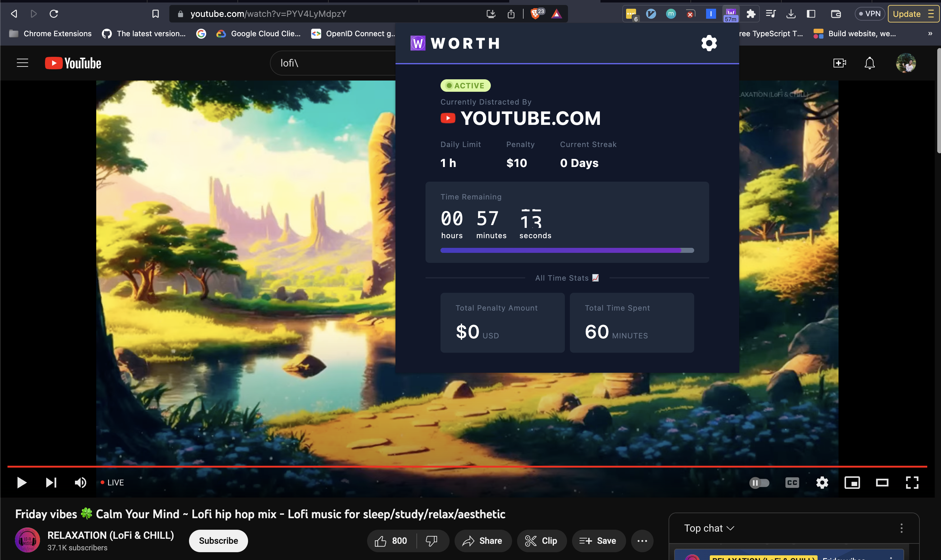Show hidden bookmarks chevron

pyautogui.click(x=930, y=34)
